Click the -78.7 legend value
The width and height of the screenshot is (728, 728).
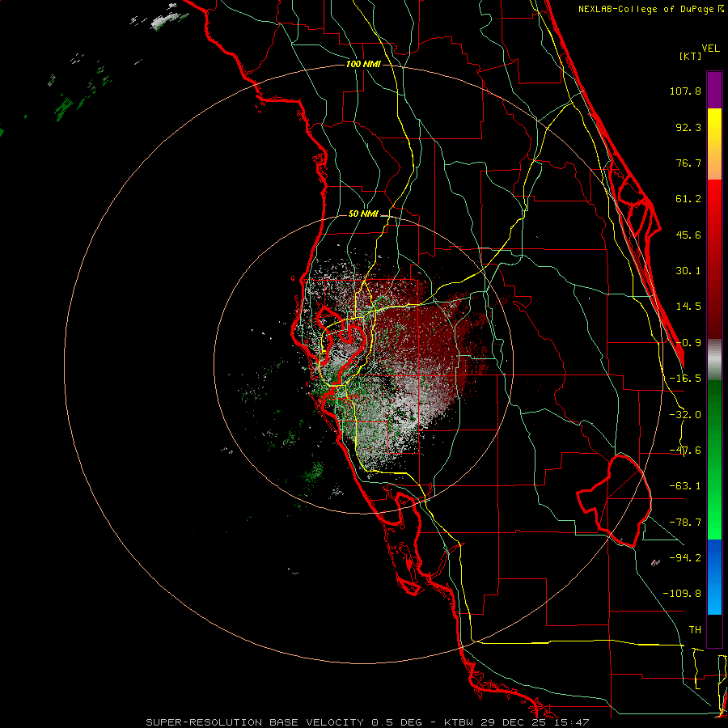click(685, 523)
